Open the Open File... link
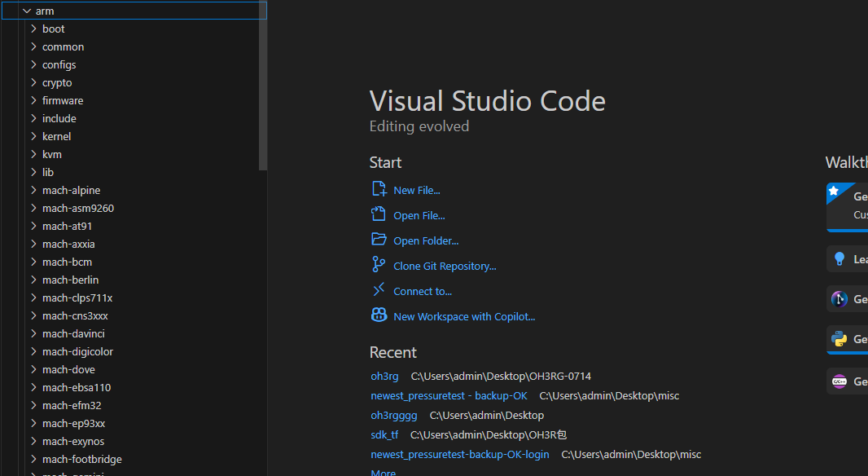The width and height of the screenshot is (868, 476). click(x=419, y=215)
